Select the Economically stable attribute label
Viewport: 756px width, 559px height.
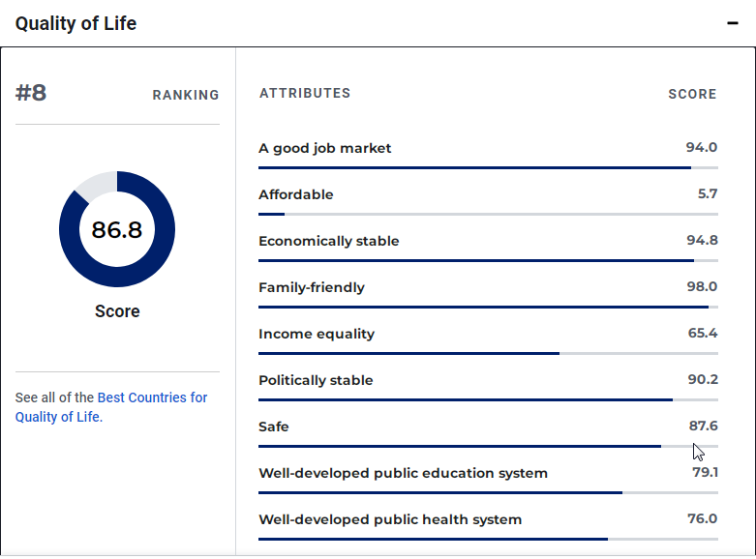tap(328, 241)
